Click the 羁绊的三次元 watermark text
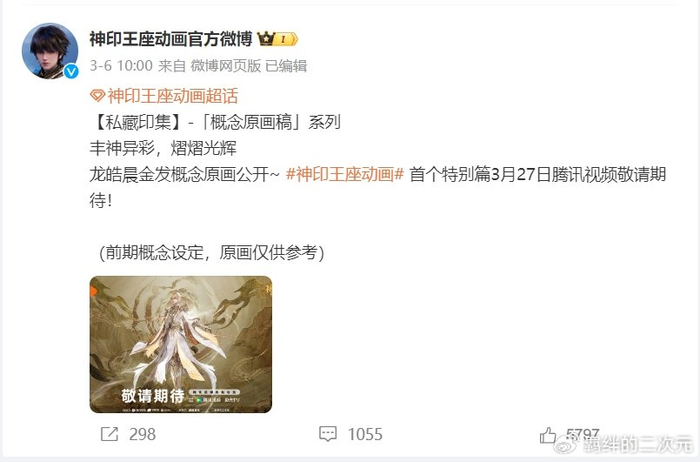 tap(637, 445)
